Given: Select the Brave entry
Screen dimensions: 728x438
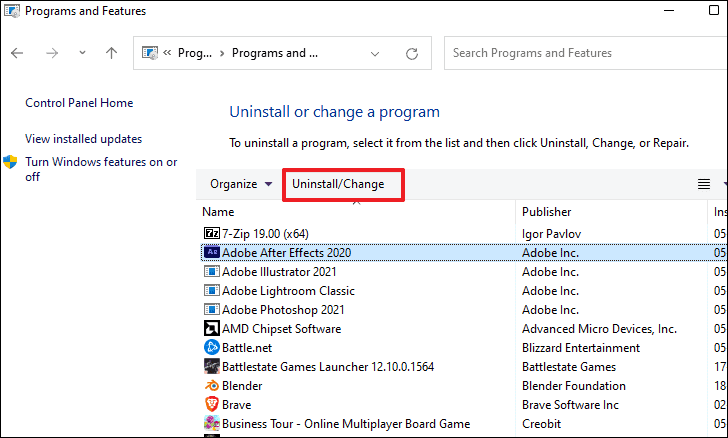Looking at the screenshot, I should tap(236, 405).
